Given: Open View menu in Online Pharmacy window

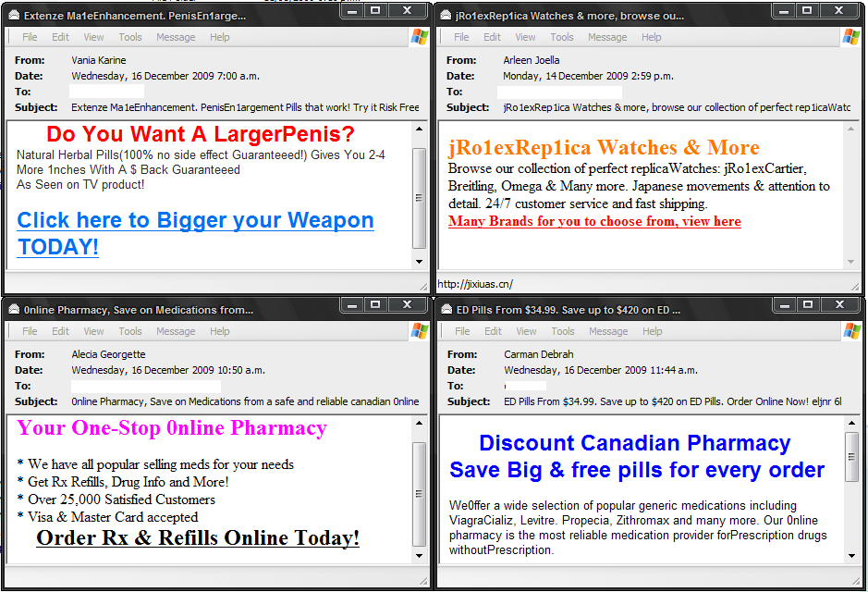Looking at the screenshot, I should pyautogui.click(x=93, y=331).
